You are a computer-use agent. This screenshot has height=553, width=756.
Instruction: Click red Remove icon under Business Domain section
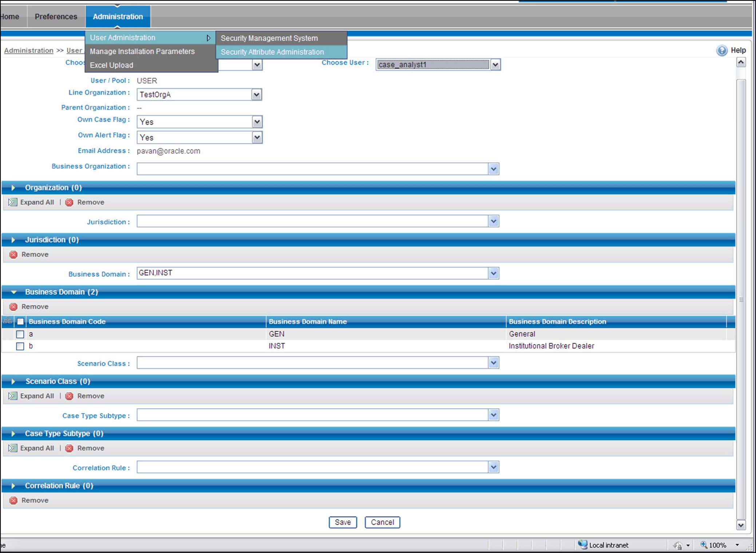click(13, 307)
